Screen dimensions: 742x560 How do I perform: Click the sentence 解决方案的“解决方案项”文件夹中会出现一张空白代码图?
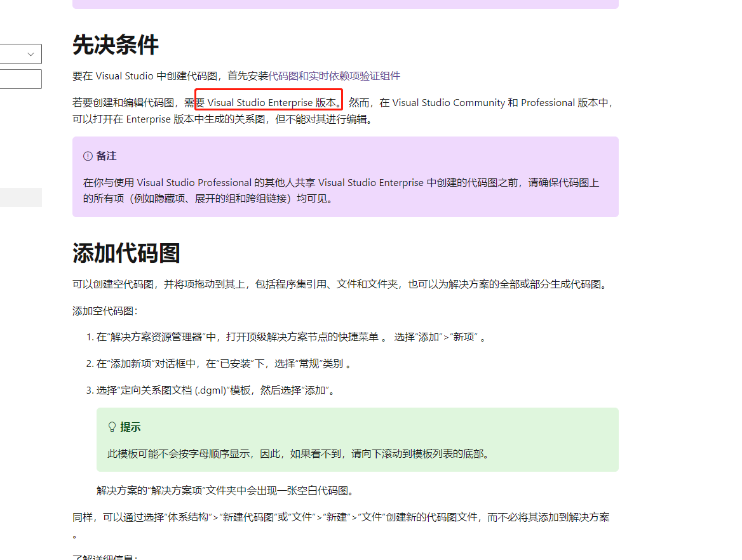(226, 490)
